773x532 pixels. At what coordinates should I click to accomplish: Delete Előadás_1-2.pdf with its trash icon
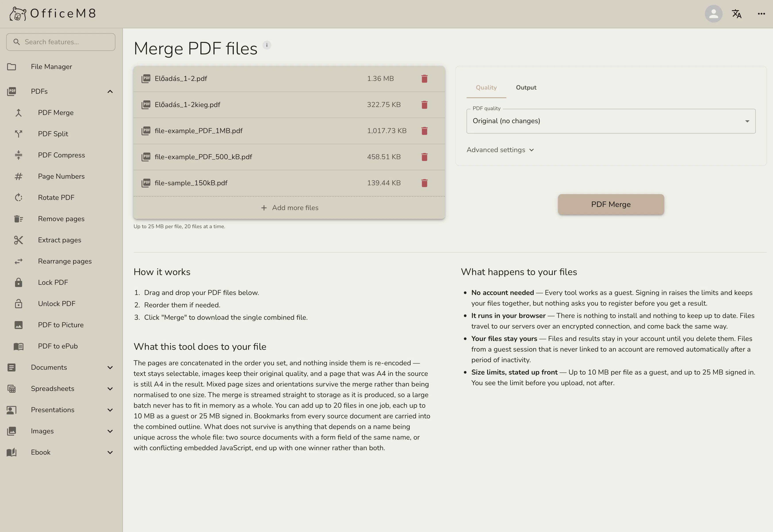(424, 79)
